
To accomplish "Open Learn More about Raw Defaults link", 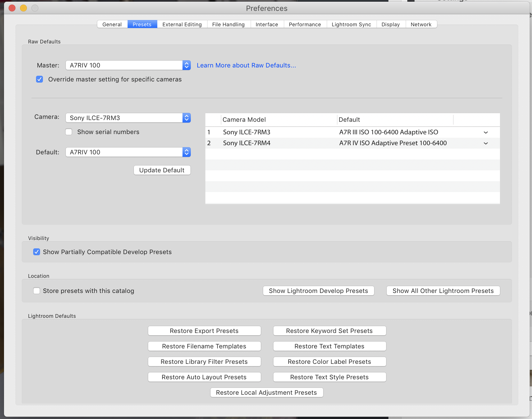I will click(x=246, y=65).
